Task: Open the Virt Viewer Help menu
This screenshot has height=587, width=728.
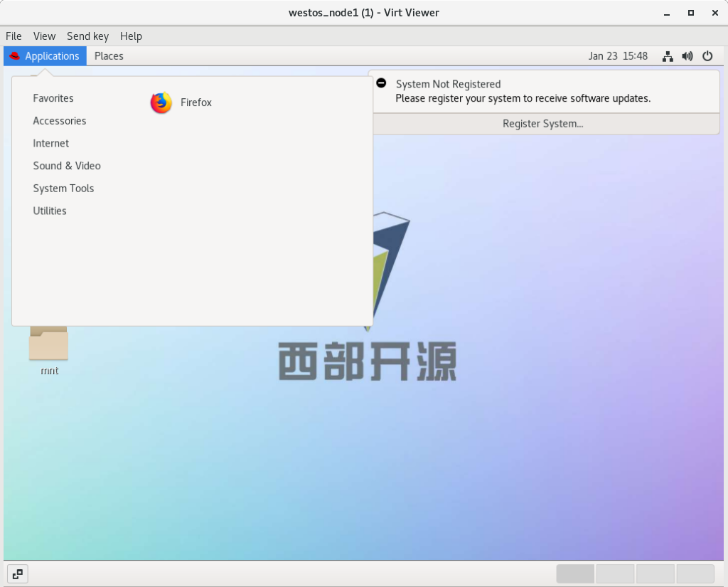Action: 131,36
